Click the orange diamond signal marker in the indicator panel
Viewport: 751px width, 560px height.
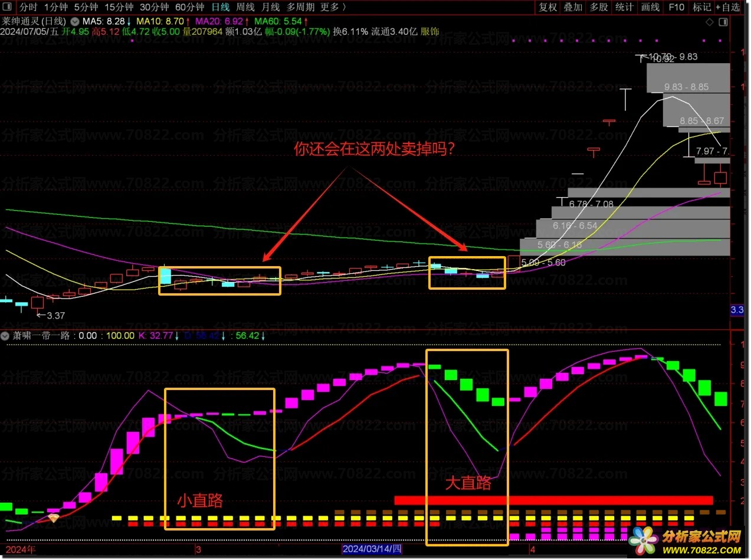click(x=54, y=518)
